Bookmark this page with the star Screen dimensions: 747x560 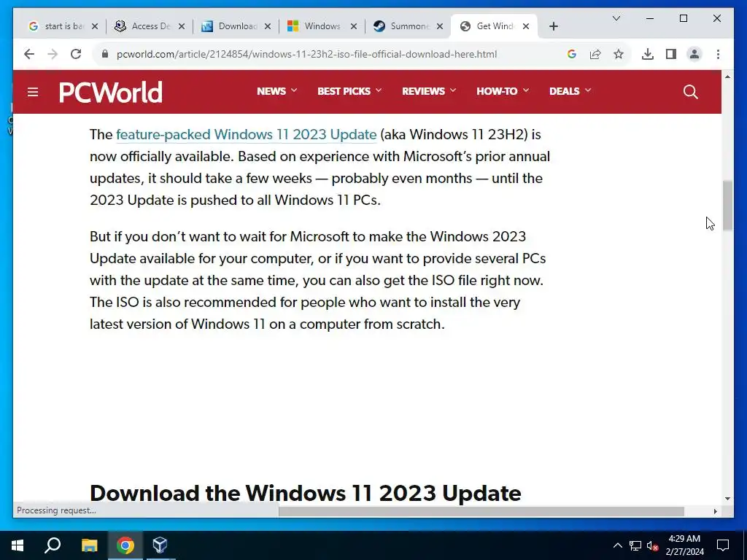pyautogui.click(x=619, y=54)
